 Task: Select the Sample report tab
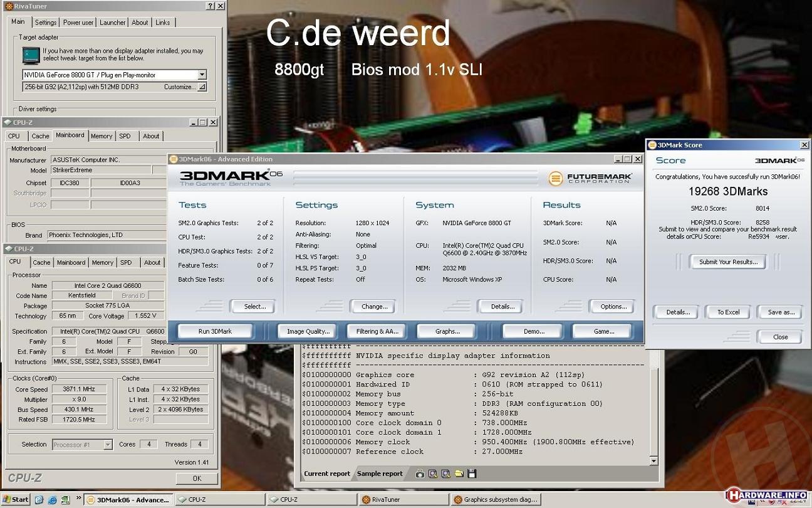tap(380, 474)
